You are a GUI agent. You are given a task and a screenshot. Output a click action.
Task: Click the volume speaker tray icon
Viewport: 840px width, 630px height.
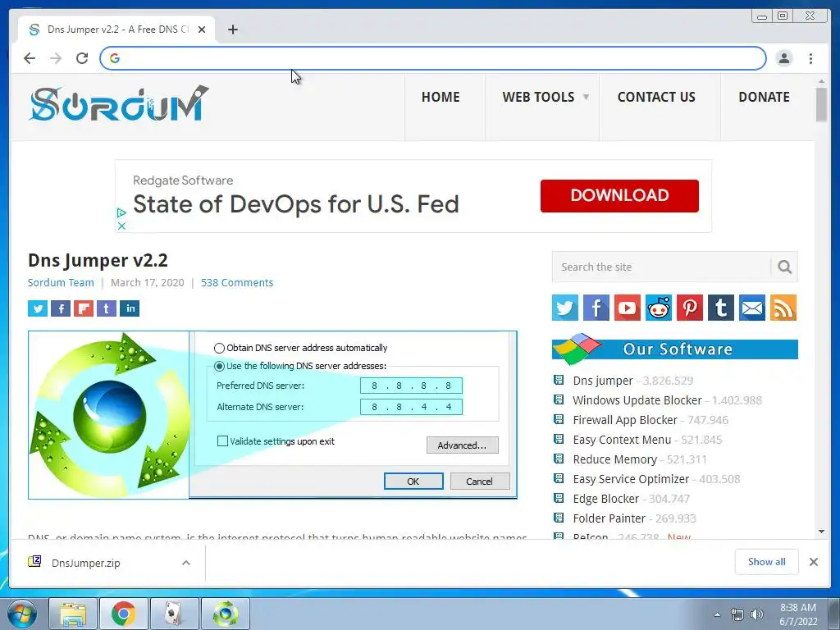(757, 614)
